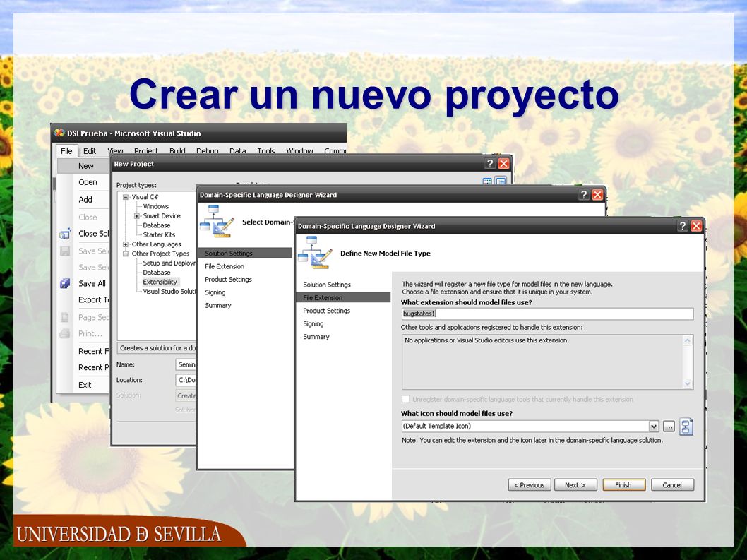Click the Next button
The height and width of the screenshot is (560, 747).
(575, 484)
